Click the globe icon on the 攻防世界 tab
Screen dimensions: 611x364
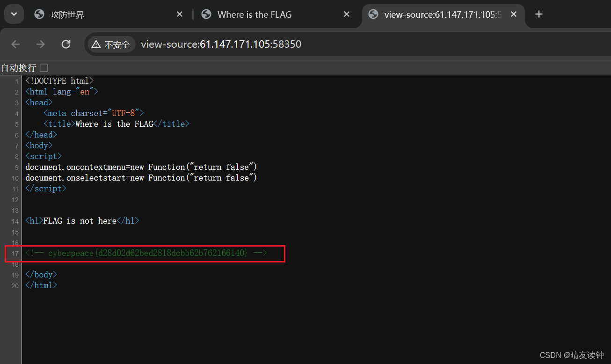(x=39, y=14)
